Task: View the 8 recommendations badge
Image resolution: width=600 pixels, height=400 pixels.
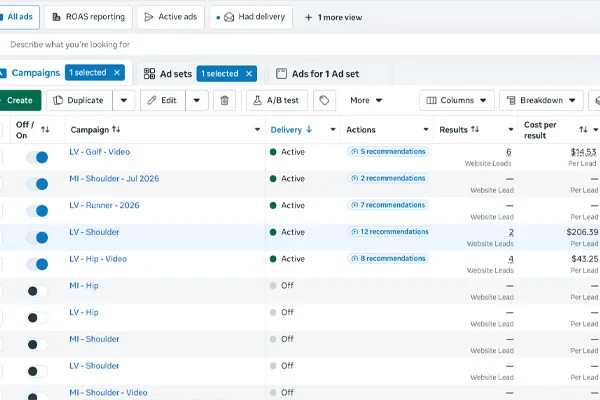Action: tap(388, 259)
